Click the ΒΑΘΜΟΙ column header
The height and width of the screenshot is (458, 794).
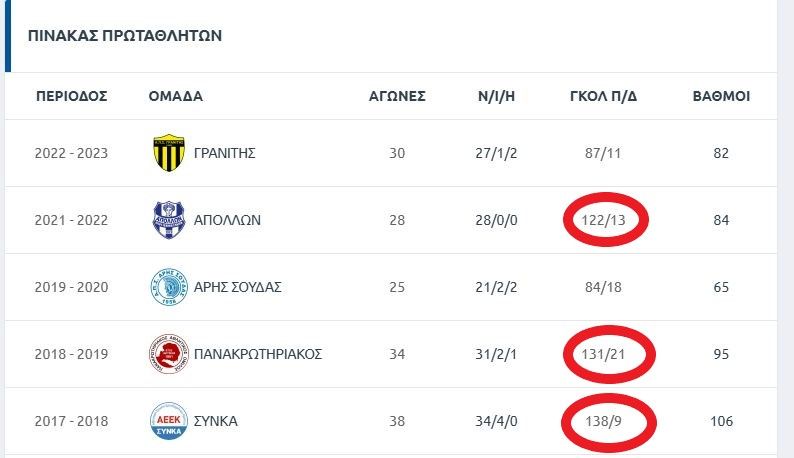[721, 97]
